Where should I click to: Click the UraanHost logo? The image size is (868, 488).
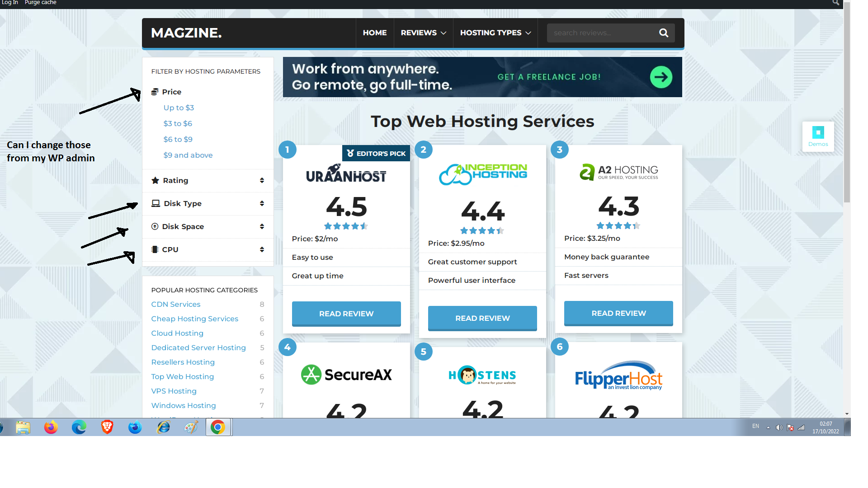point(346,174)
